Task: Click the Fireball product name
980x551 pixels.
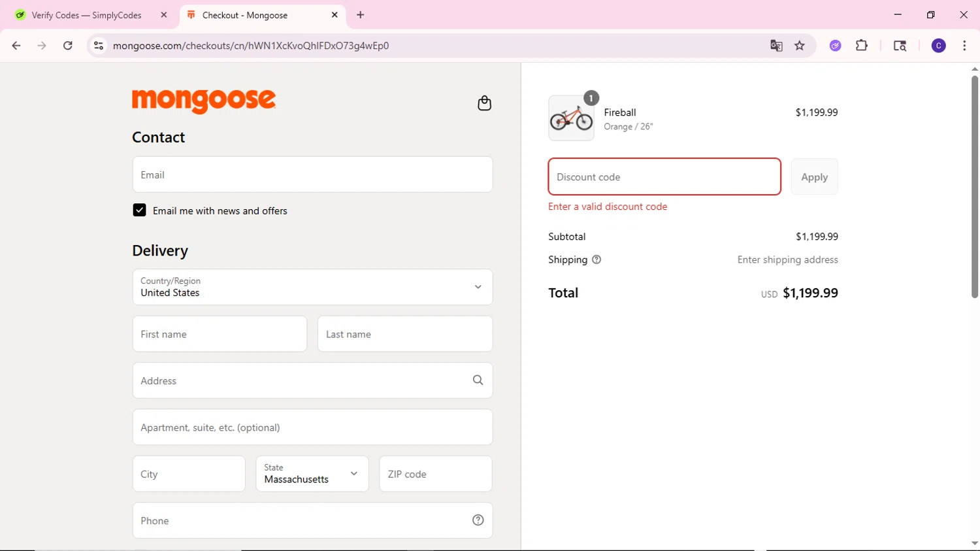Action: (620, 112)
